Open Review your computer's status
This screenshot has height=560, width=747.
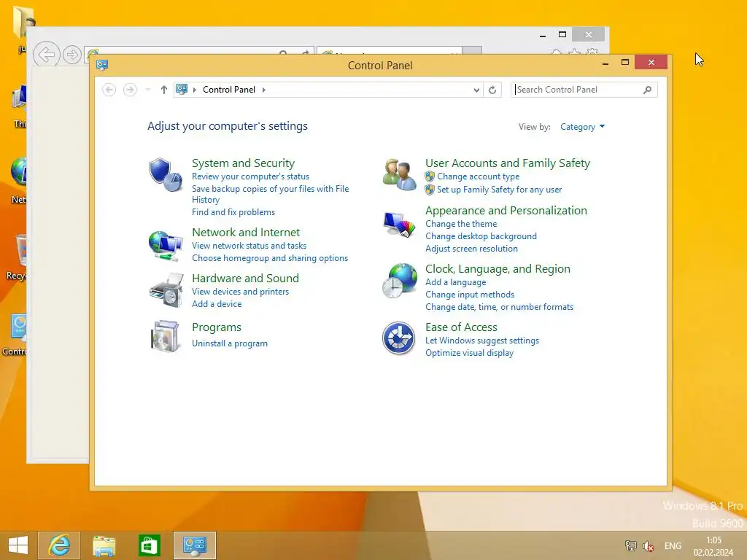tap(251, 176)
